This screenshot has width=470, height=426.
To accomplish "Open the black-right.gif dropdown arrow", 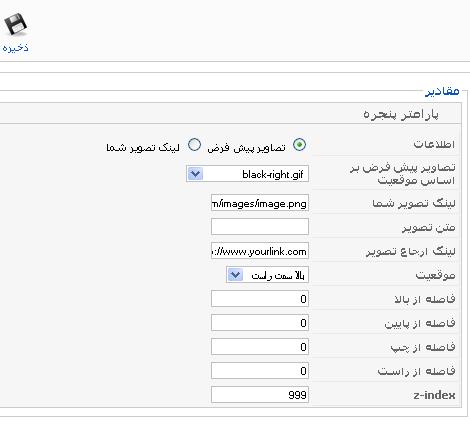I will [195, 174].
